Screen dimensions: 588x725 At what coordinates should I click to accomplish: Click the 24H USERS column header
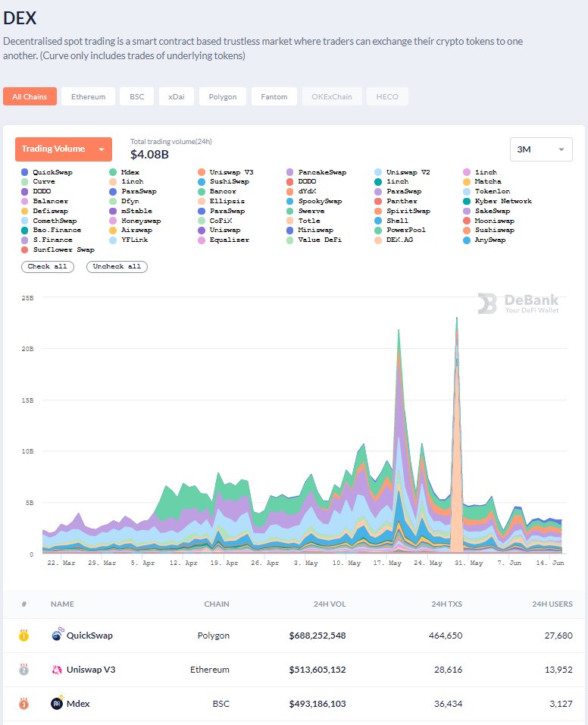pos(552,604)
